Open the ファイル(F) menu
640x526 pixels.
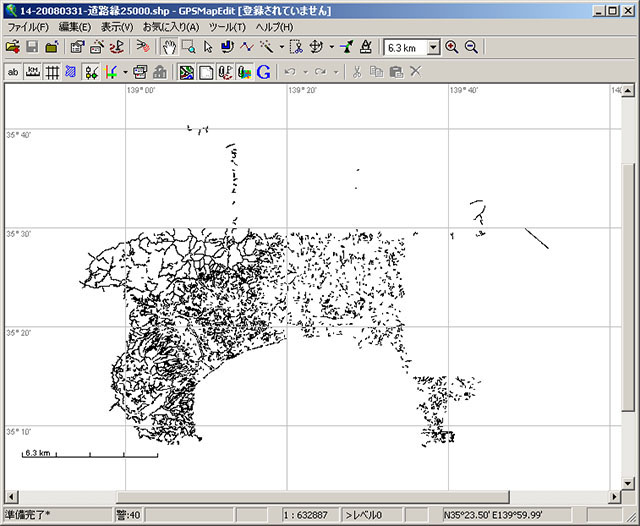(x=29, y=26)
